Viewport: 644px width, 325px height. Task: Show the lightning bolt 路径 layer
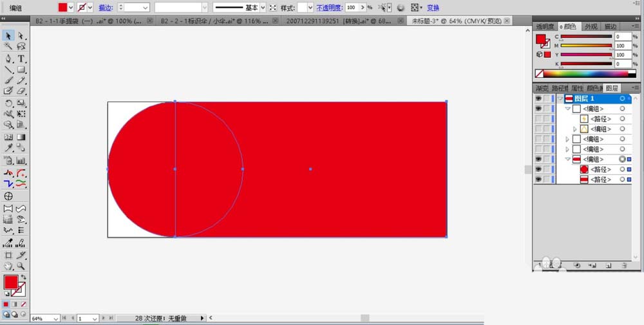538,118
